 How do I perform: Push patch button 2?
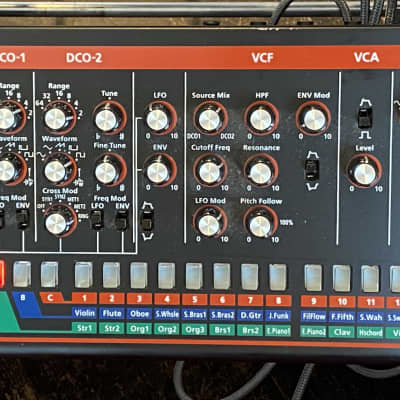pos(111,275)
